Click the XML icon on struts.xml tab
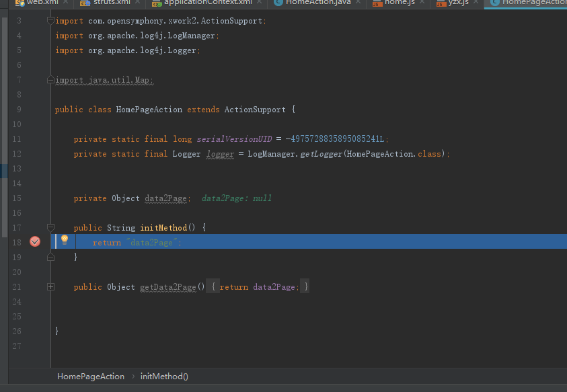567x392 pixels. (85, 4)
